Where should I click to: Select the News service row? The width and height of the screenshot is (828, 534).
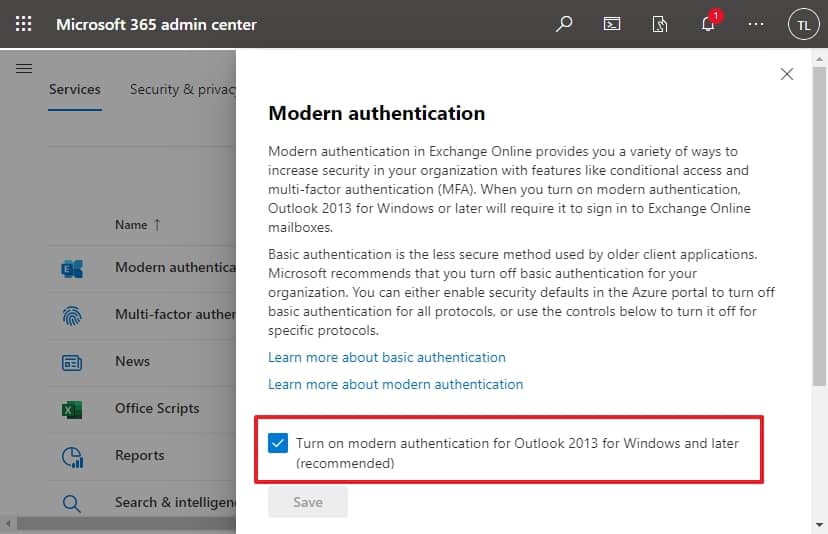pos(142,363)
